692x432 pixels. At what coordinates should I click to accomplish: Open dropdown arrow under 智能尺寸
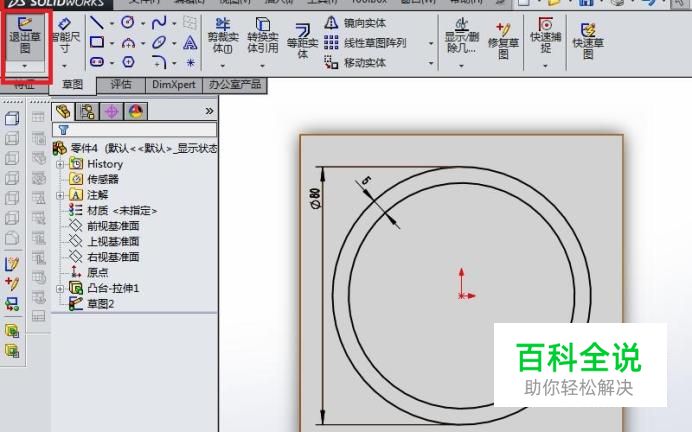(x=64, y=66)
